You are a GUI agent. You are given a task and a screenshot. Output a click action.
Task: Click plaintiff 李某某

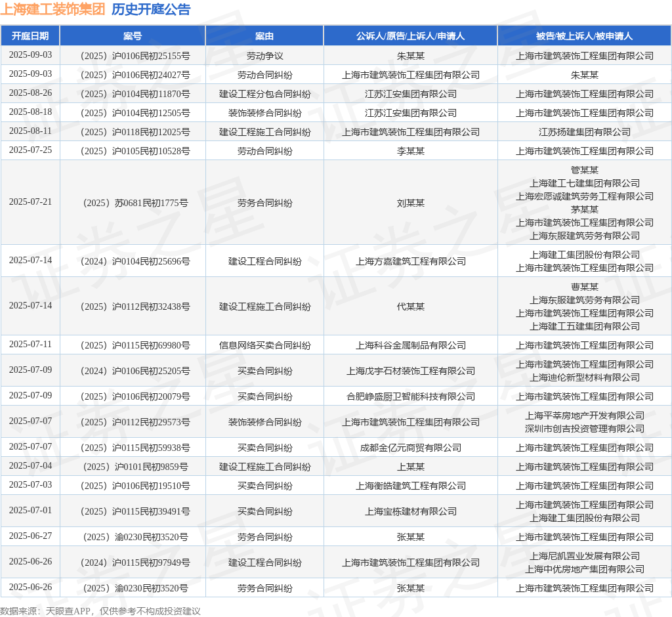411,151
